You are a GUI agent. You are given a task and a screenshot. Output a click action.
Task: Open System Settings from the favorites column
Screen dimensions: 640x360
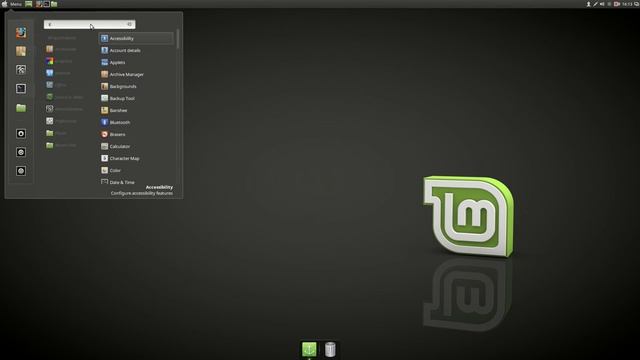click(21, 70)
